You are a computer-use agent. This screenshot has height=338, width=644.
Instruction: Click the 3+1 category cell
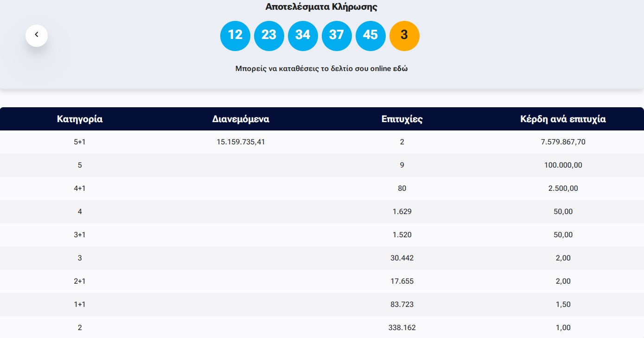click(x=80, y=235)
